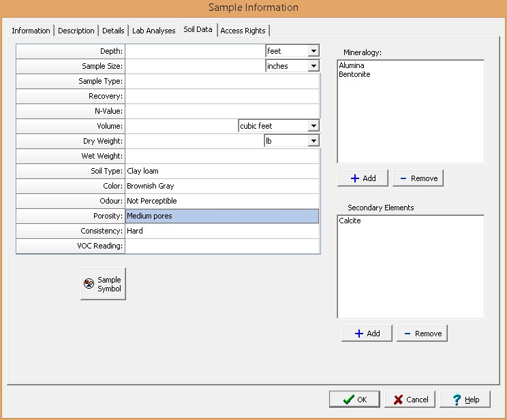Click the Sample Symbol button

coord(103,284)
